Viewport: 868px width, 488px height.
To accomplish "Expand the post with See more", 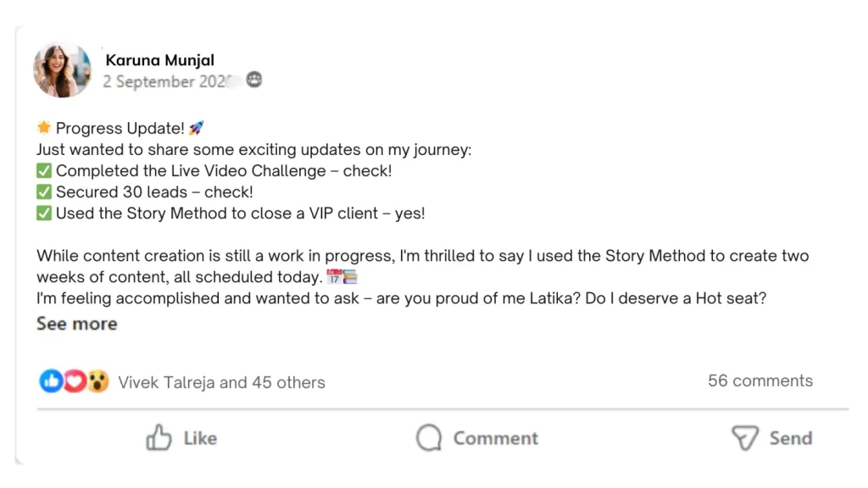I will pyautogui.click(x=76, y=324).
